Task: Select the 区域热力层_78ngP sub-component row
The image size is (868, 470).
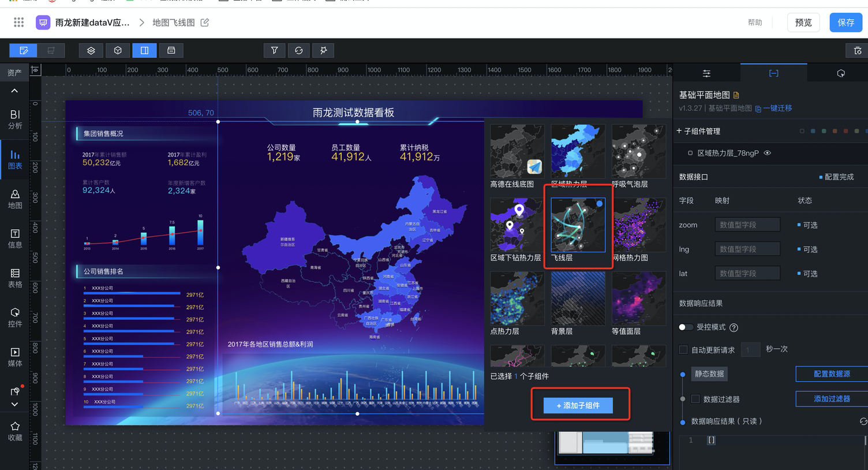Action: 770,153
